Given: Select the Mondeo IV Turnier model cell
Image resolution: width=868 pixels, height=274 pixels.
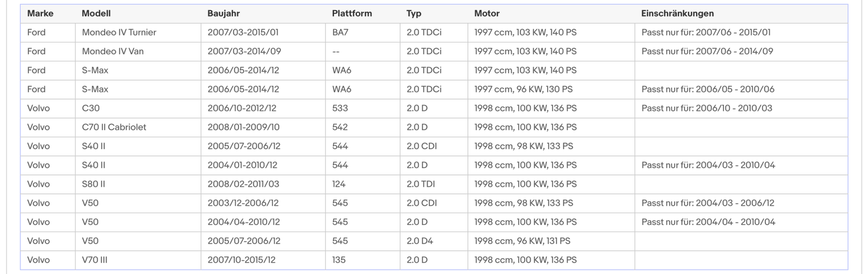Looking at the screenshot, I should [x=119, y=33].
